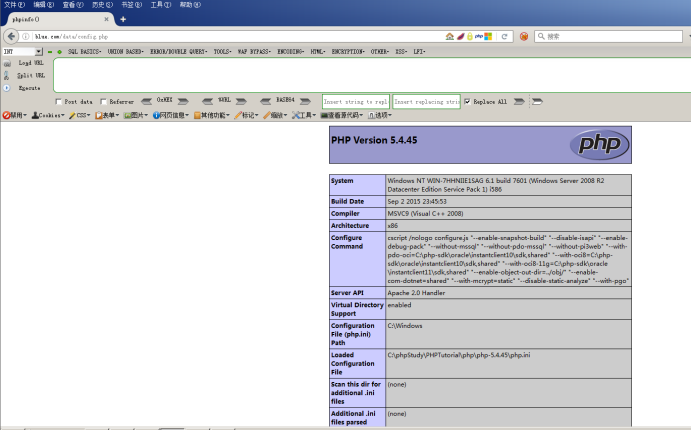This screenshot has height=430, width=692.
Task: Click the browser back arrow button
Action: [11, 36]
